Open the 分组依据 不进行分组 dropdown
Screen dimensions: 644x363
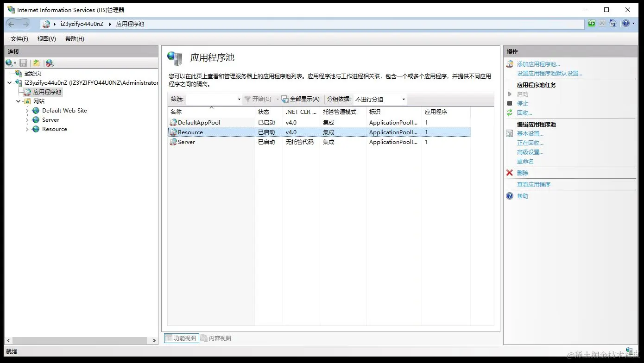coord(380,99)
